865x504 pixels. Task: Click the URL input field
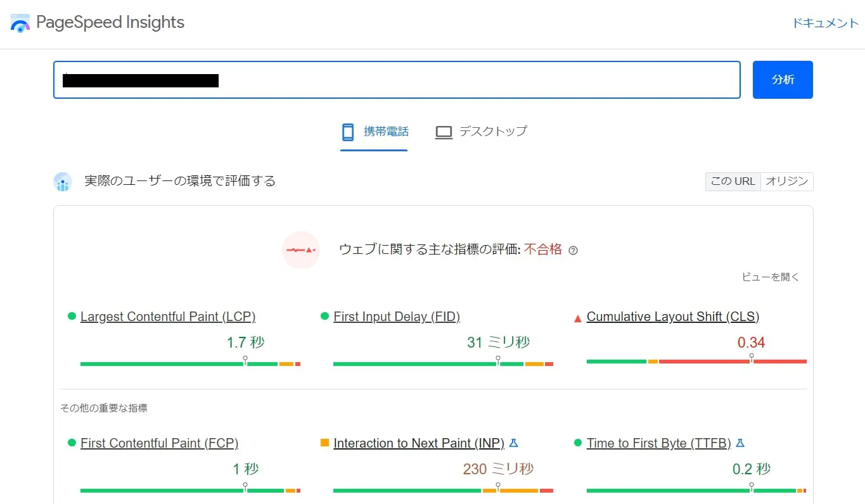point(397,80)
